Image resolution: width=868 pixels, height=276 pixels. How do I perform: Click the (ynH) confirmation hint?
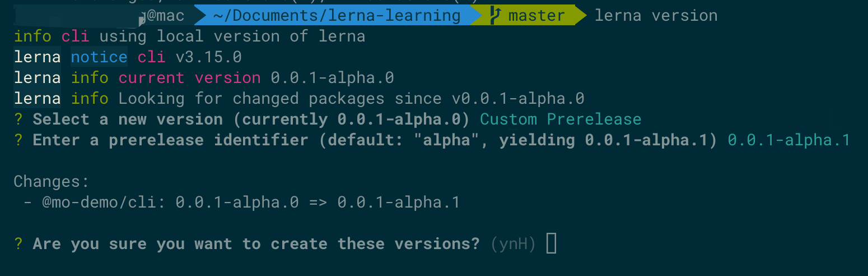[513, 244]
